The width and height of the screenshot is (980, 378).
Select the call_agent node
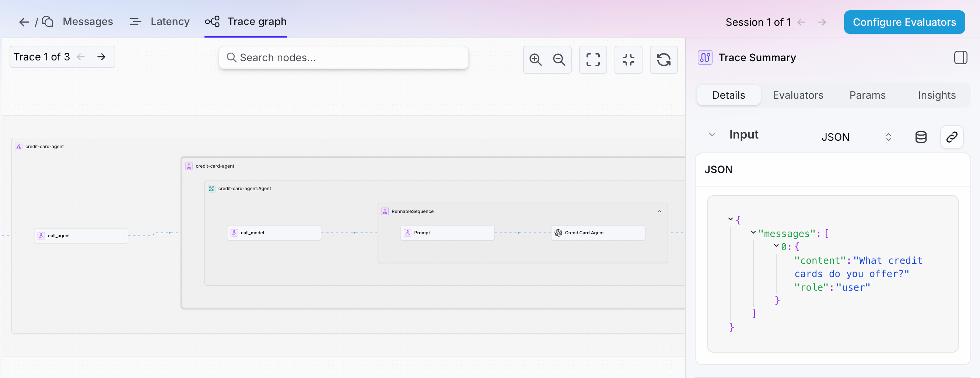pos(81,236)
